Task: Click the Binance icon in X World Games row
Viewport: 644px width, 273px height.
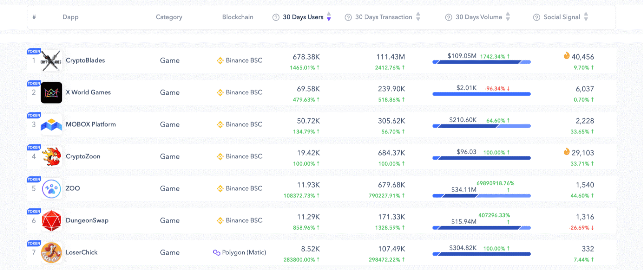Action: pyautogui.click(x=220, y=92)
